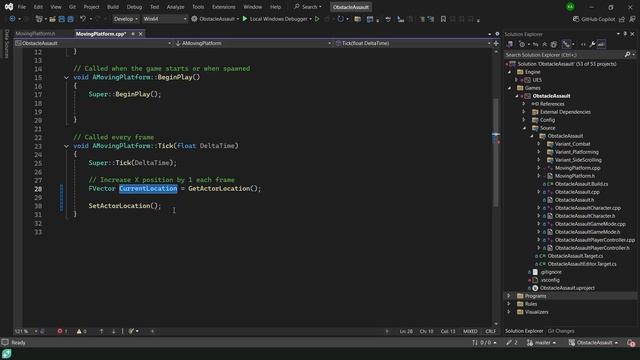
Task: Open the Develop configuration dropdown
Action: [x=125, y=19]
